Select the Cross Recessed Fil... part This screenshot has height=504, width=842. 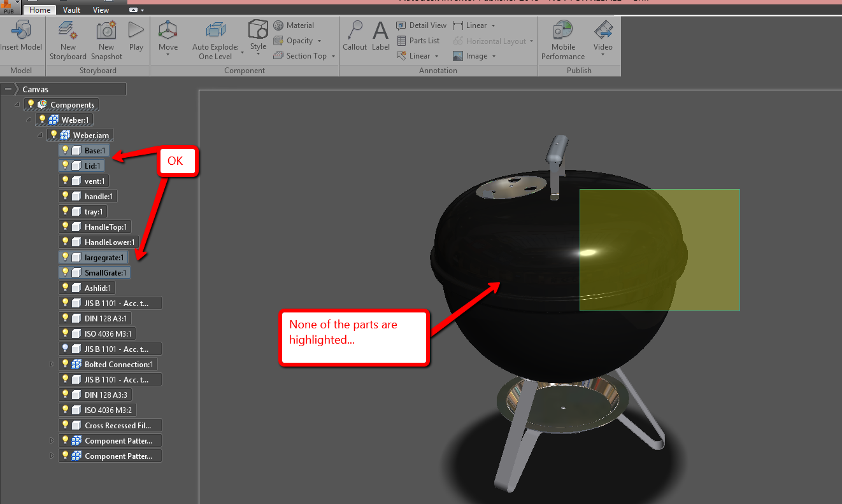pyautogui.click(x=110, y=425)
